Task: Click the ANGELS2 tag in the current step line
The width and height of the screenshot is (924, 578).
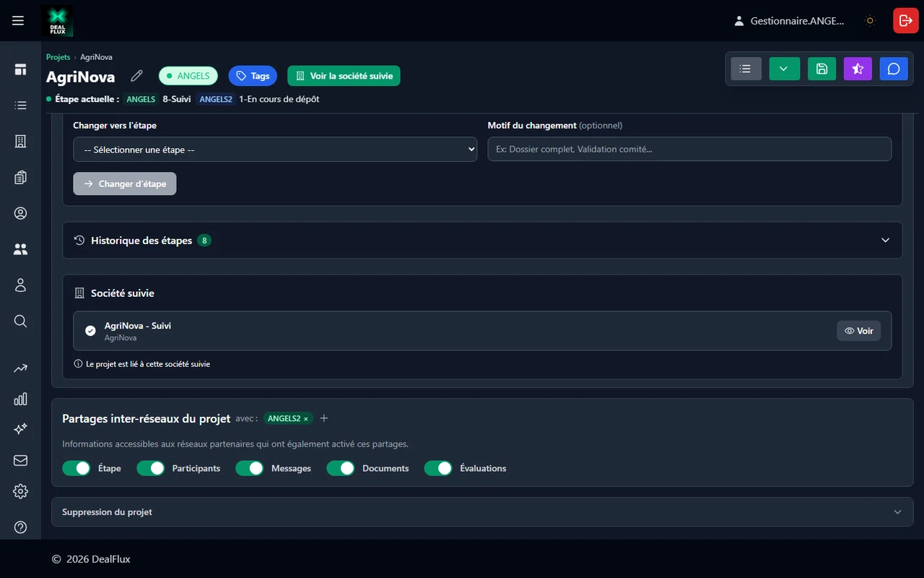Action: 216,99
